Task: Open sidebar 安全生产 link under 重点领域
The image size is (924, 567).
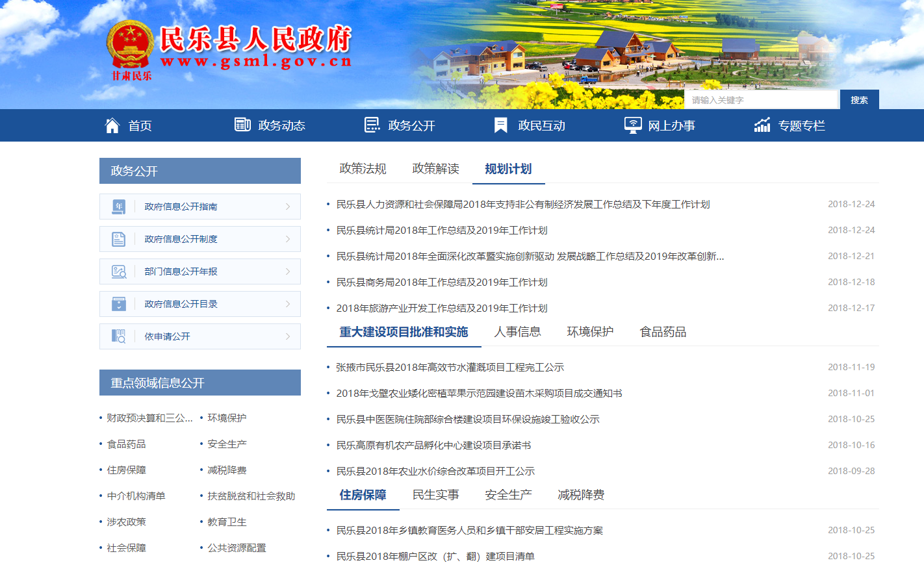Action: [227, 444]
